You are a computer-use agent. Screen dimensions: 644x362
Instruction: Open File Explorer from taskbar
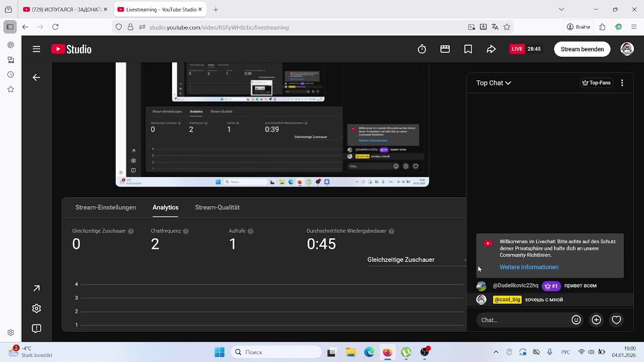coord(350,352)
